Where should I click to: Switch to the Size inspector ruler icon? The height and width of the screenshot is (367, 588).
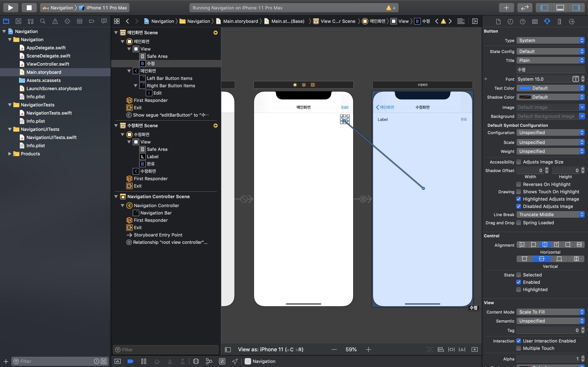point(559,22)
